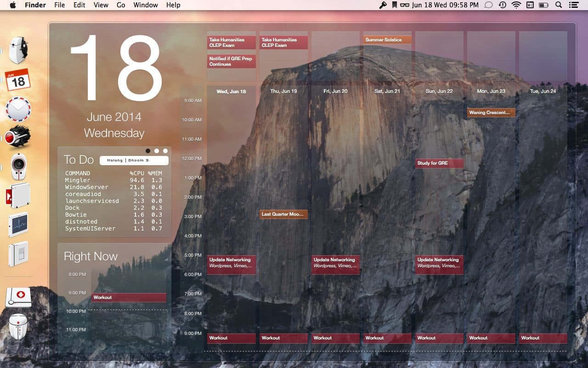Open the Messages speech bubble menu

[x=489, y=5]
